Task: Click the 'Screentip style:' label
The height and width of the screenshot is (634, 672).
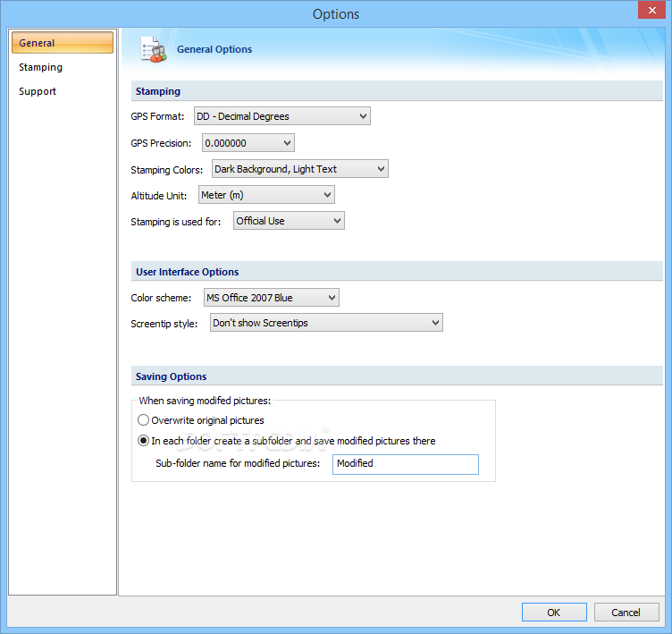Action: (164, 324)
